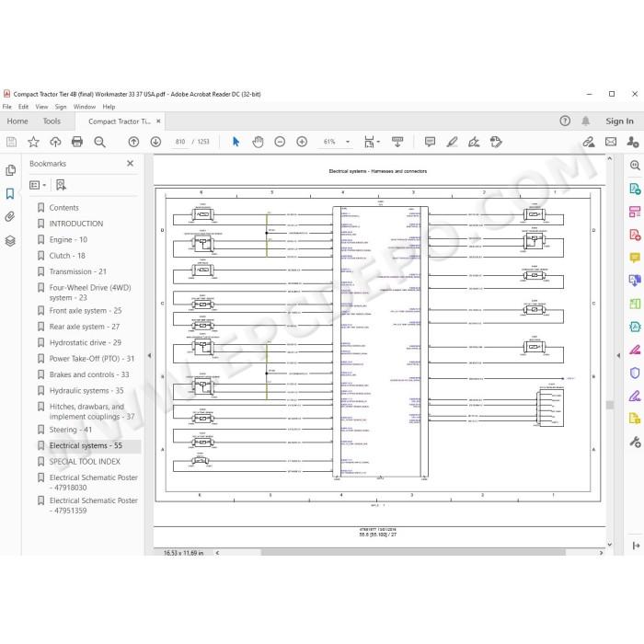The width and height of the screenshot is (644, 644).
Task: Collapse the right tools pane arrow
Action: [618, 355]
